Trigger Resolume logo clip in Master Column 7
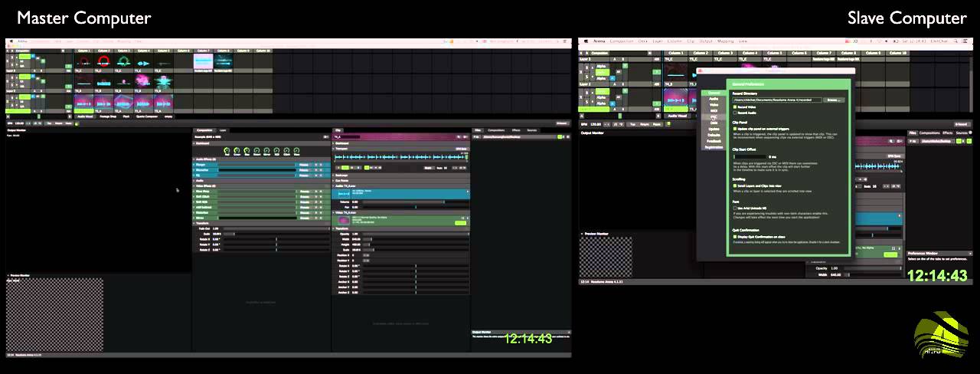This screenshot has height=374, width=980. coord(202,63)
